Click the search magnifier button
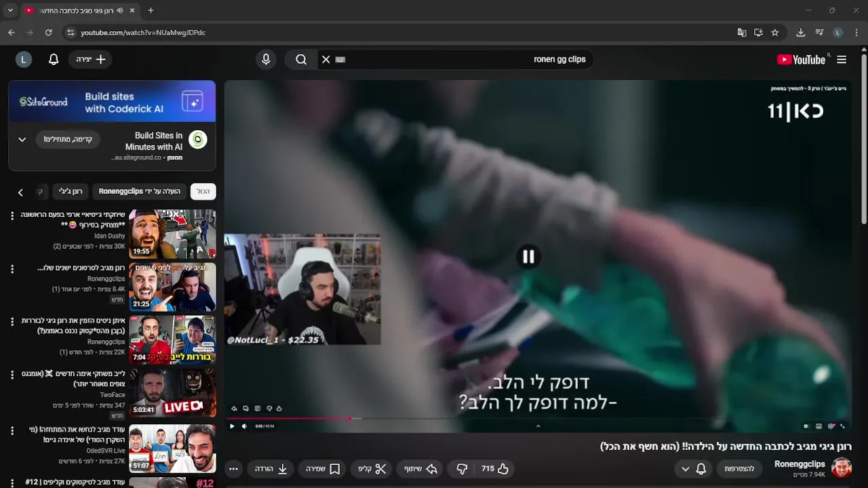The height and width of the screenshot is (488, 868). tap(301, 60)
